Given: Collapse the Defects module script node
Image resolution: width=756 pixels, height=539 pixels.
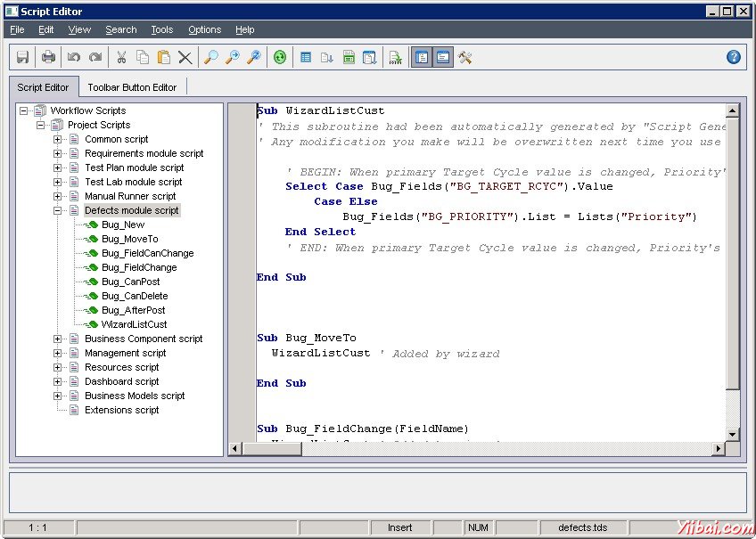Looking at the screenshot, I should [58, 210].
